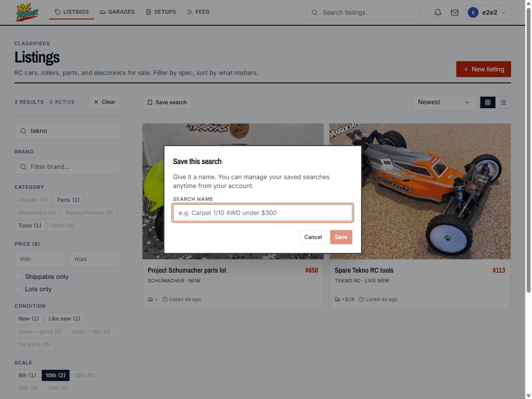Screen dimensions: 532x399
Task: Open Project Schumacher parts lot listing
Action: pos(187,270)
